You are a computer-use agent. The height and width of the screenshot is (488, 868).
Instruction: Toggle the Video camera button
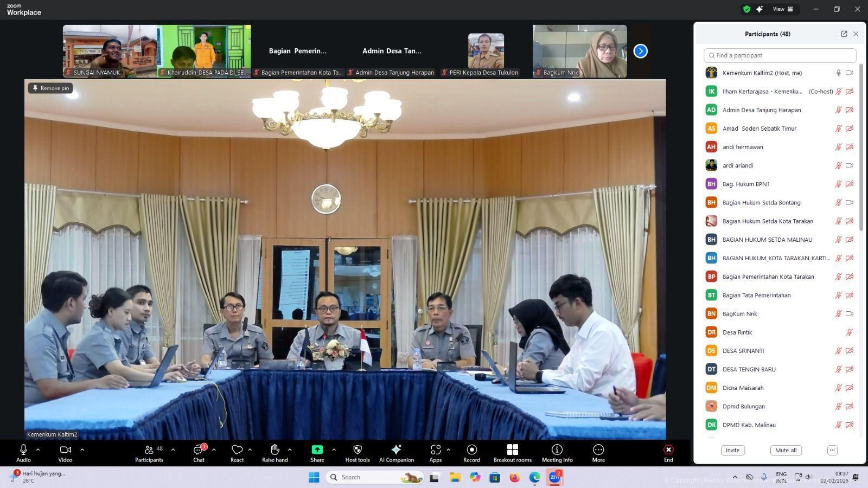click(65, 450)
